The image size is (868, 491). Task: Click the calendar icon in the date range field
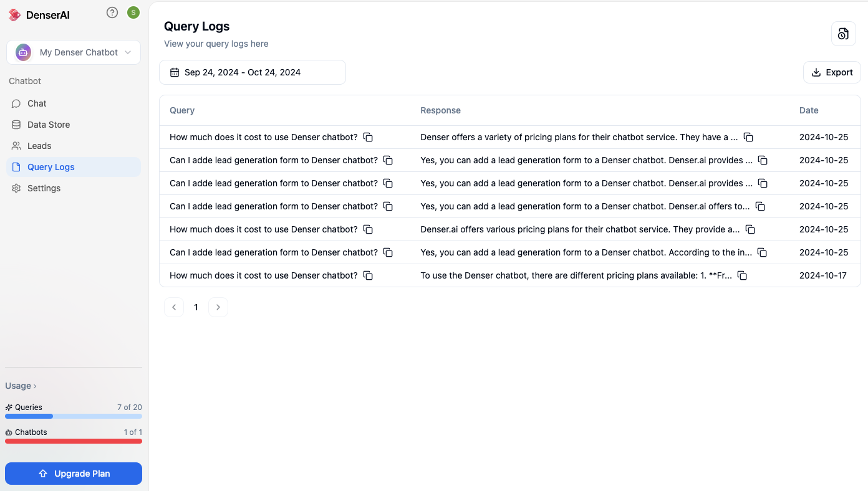[x=174, y=72]
